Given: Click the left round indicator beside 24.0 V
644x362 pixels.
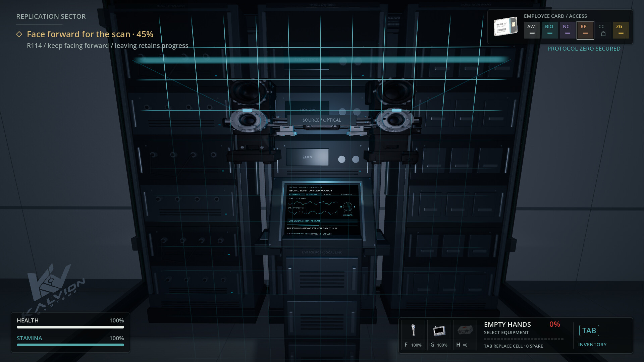Looking at the screenshot, I should click(x=341, y=160).
